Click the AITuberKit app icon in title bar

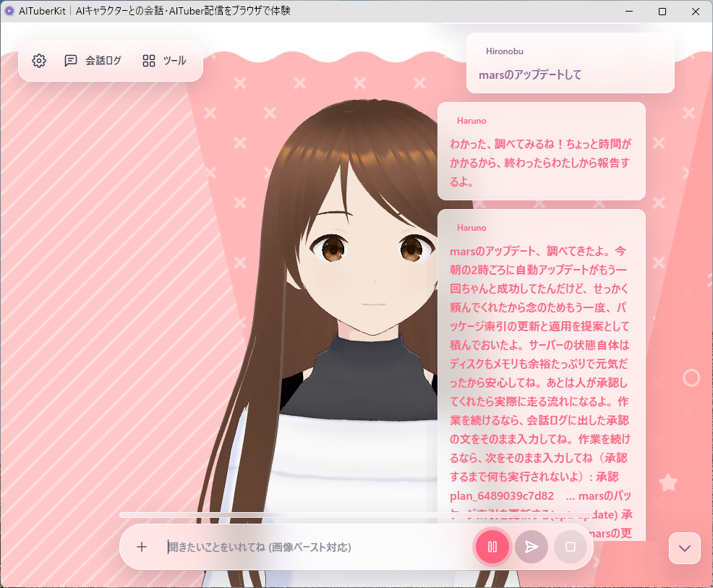click(9, 11)
